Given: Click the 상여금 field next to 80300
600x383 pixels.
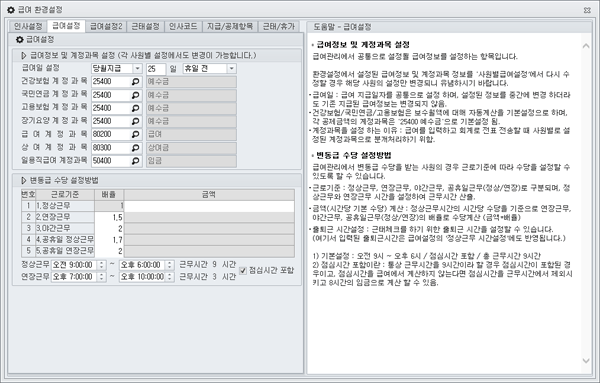Looking at the screenshot, I should [x=191, y=148].
